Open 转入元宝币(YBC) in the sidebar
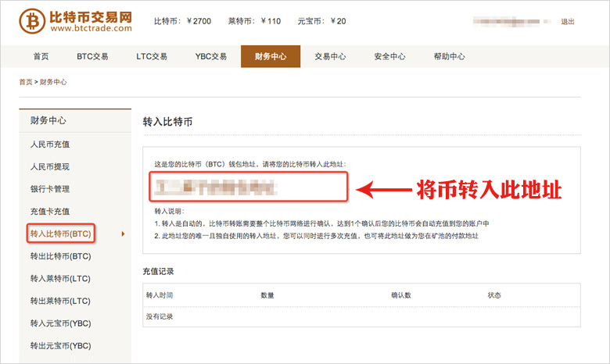Viewport: 610px width, 364px height. (61, 323)
